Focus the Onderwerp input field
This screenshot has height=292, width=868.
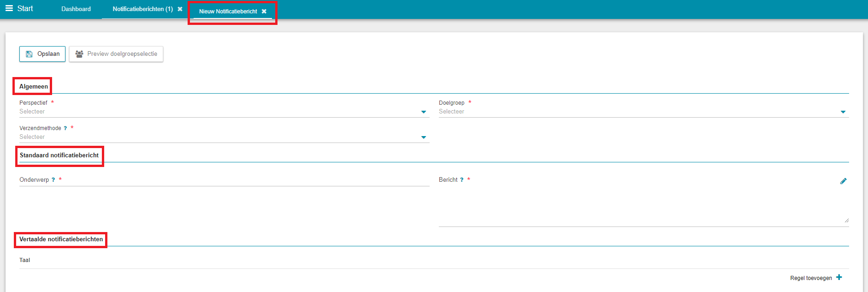224,180
